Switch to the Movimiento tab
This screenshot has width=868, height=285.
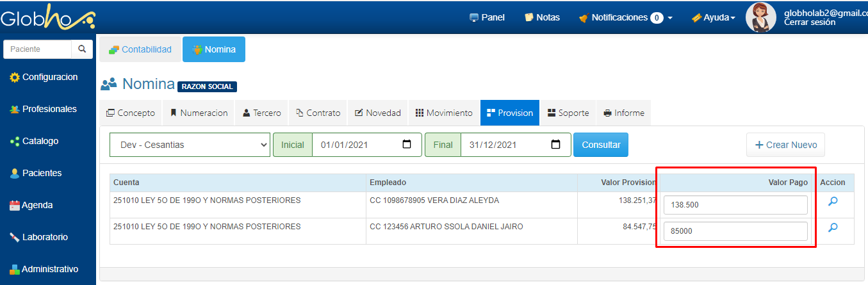pyautogui.click(x=444, y=113)
